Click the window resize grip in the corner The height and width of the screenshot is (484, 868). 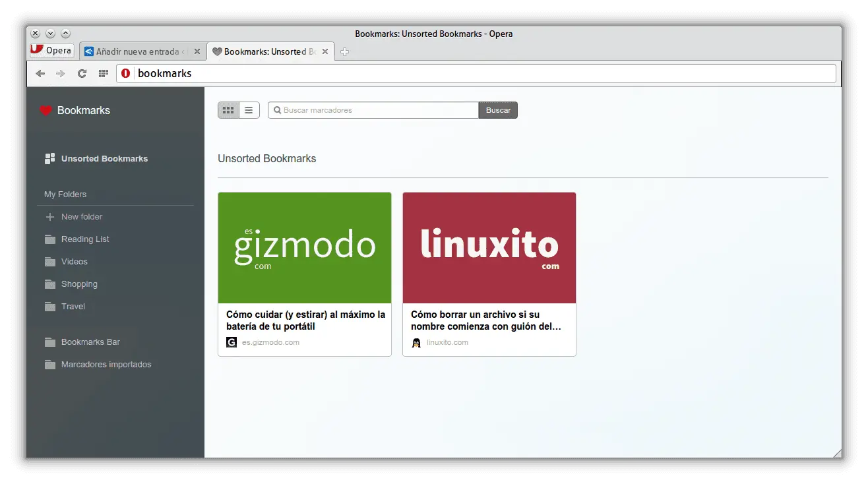(837, 453)
